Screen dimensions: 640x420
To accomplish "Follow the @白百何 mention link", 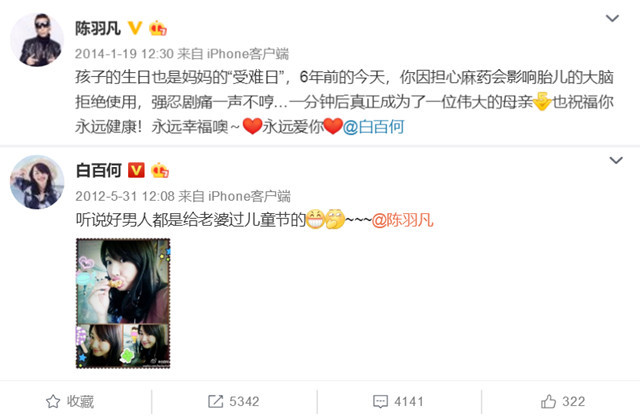I will (373, 127).
